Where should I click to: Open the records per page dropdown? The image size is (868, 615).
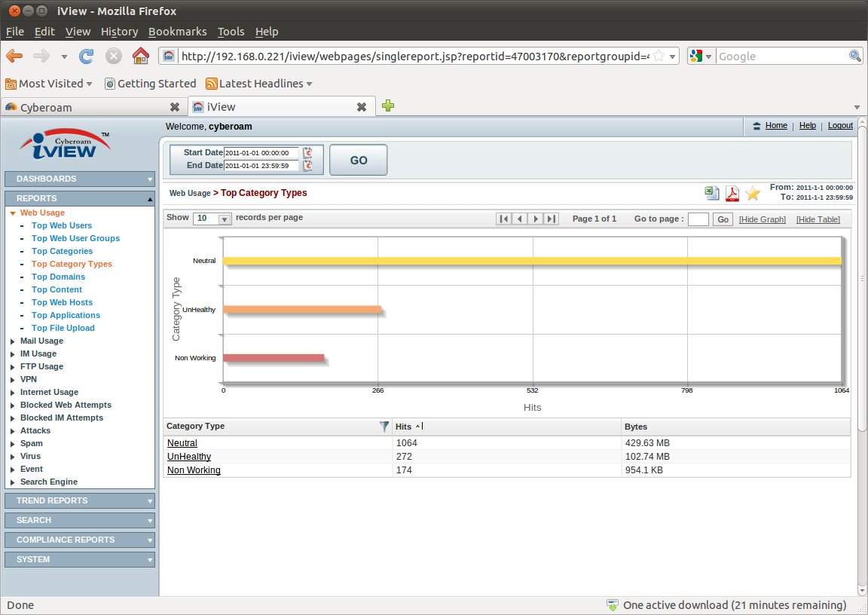click(224, 219)
